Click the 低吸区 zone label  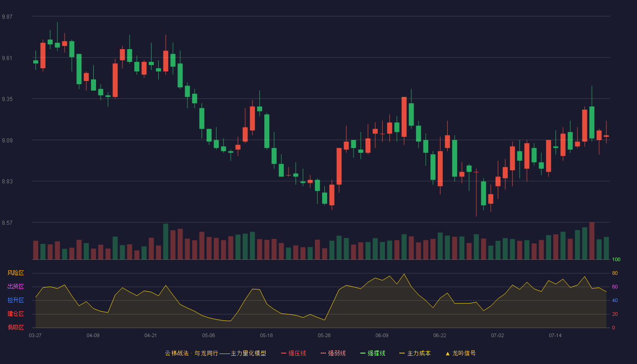15,328
